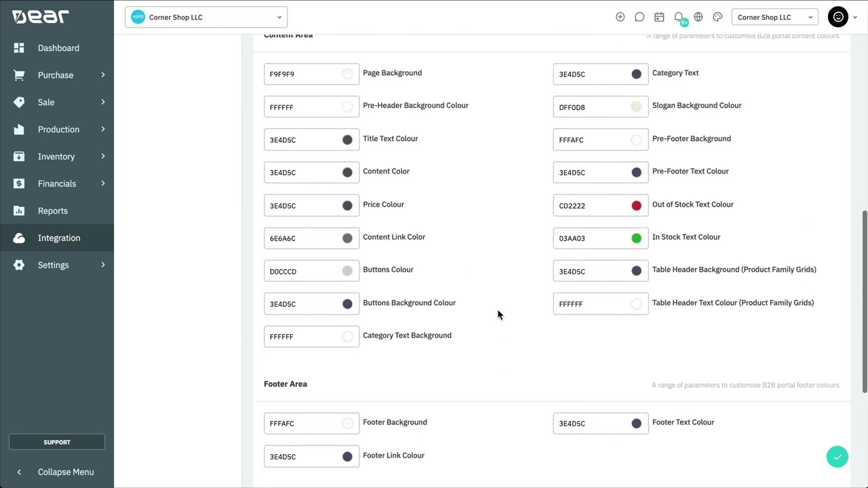Click the SUPPORT button
Viewport: 868px width, 488px height.
click(57, 442)
